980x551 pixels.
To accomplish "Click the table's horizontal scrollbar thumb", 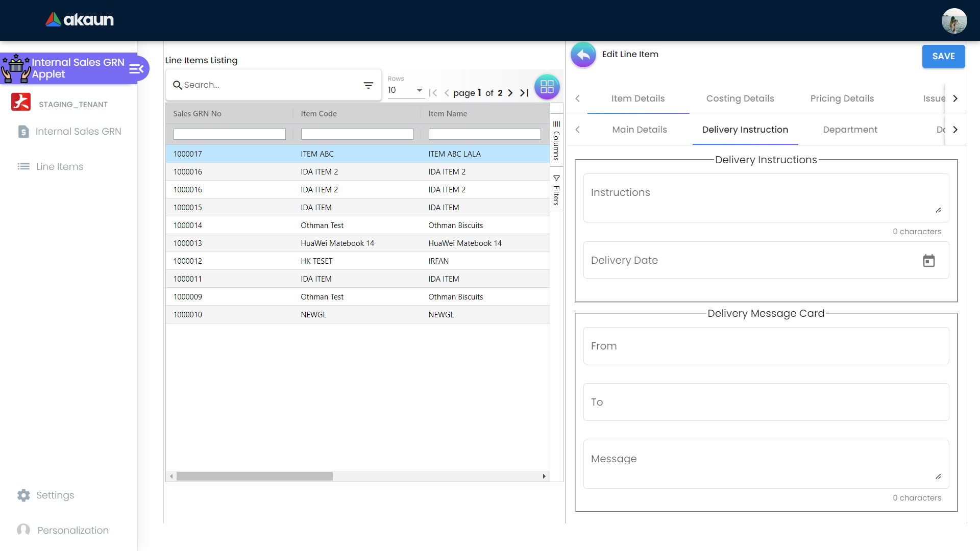I will (254, 476).
